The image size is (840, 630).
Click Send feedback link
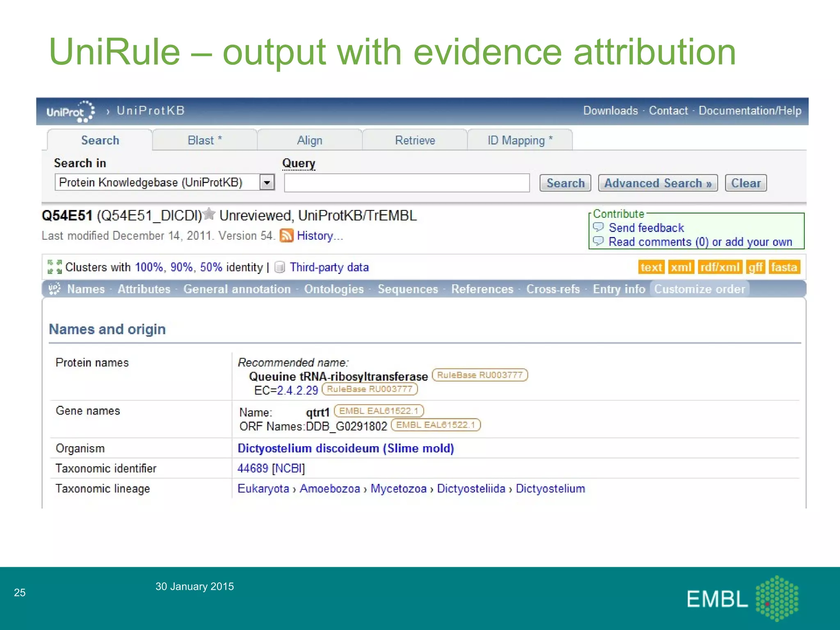tap(646, 228)
